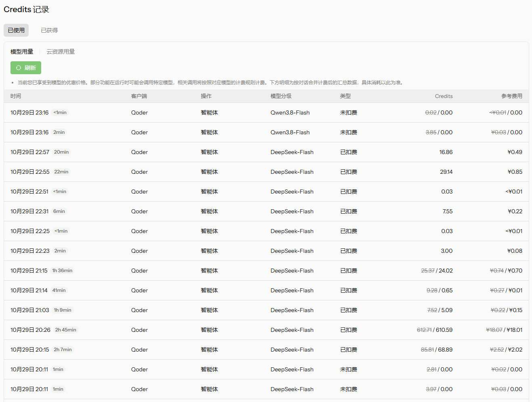532x402 pixels.
Task: Select credits value 25.37 / 24.02
Action: 437,271
